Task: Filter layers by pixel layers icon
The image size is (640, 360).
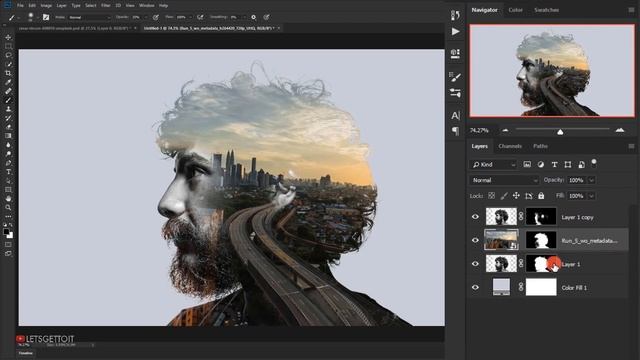Action: click(527, 164)
